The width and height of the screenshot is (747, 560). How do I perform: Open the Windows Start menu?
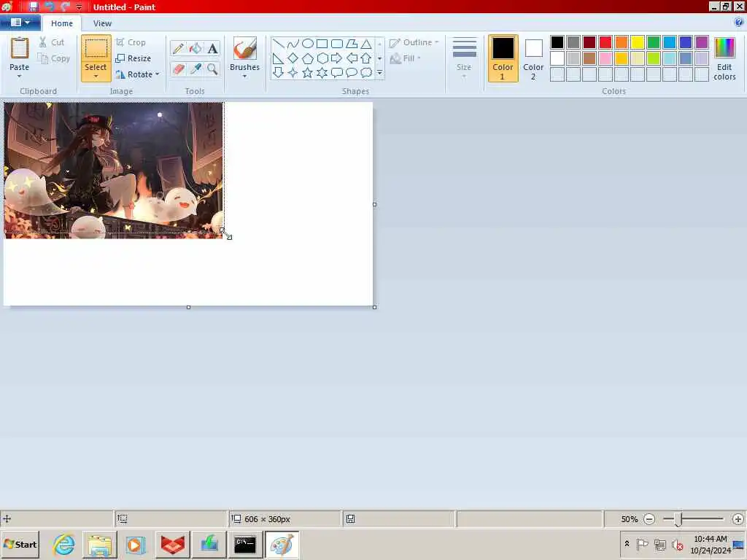(x=20, y=544)
